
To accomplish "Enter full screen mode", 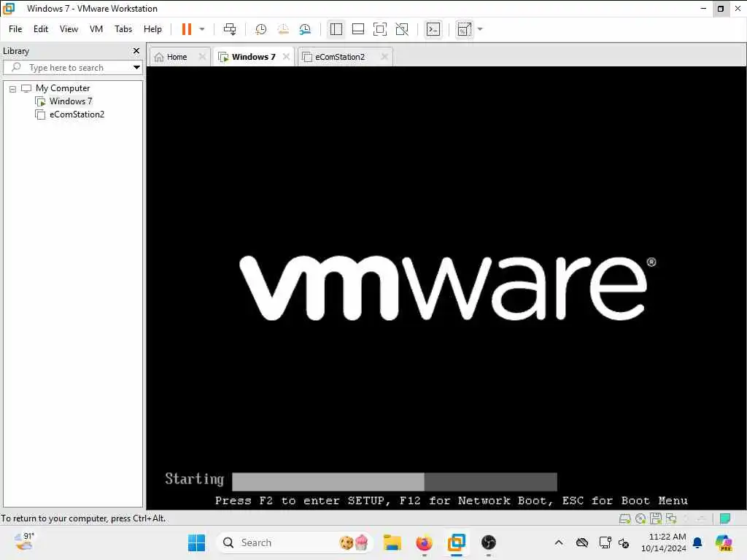I will (379, 29).
